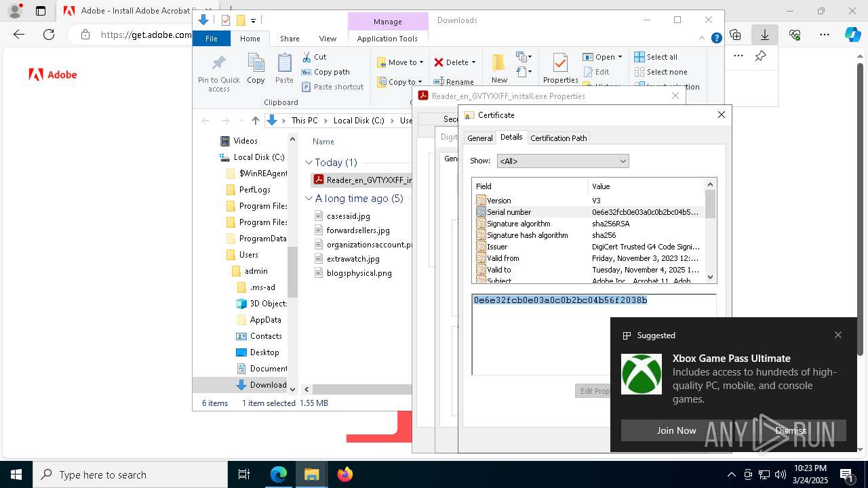Viewport: 868px width, 488px height.
Task: Click Join Now for Xbox Game Pass
Action: pos(676,430)
